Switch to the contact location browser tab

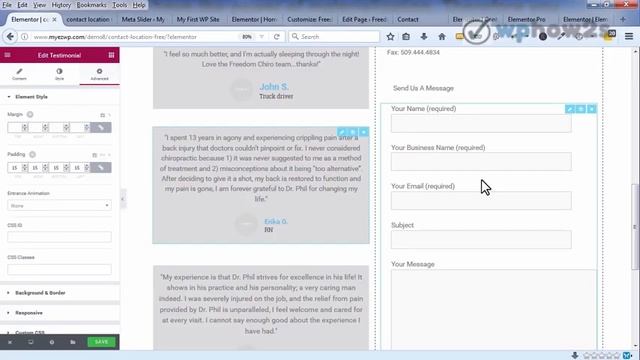[88, 20]
